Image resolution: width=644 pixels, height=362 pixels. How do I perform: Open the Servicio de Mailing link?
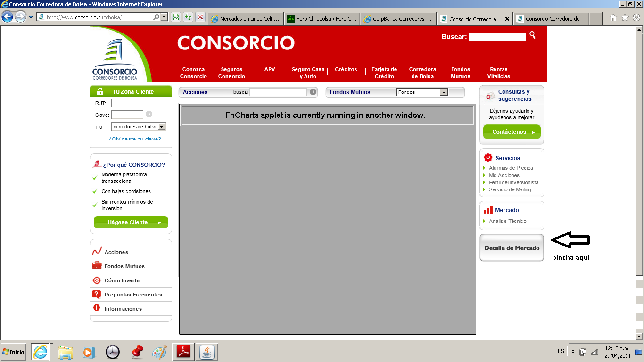click(x=510, y=189)
